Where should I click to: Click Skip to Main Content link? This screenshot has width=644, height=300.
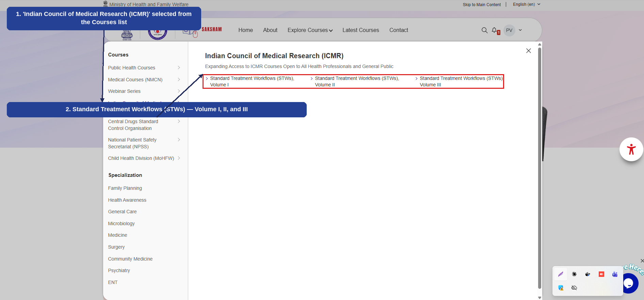pyautogui.click(x=482, y=5)
